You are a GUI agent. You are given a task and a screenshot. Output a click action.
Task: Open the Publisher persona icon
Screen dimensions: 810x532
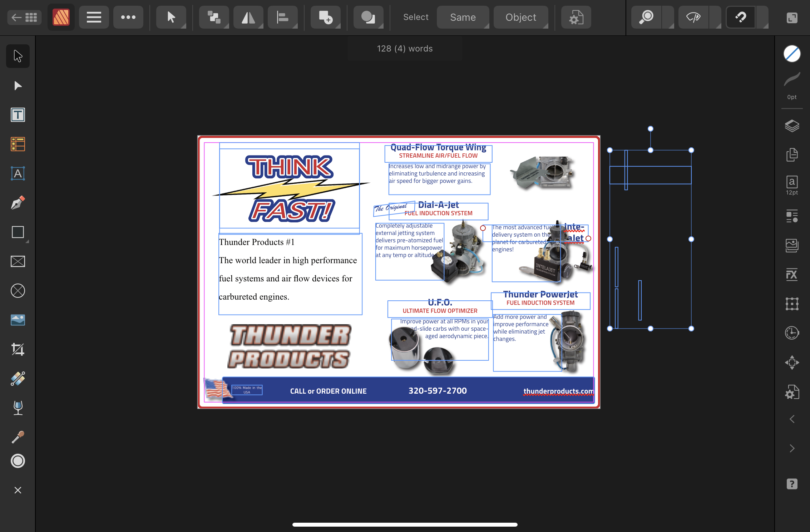(61, 17)
